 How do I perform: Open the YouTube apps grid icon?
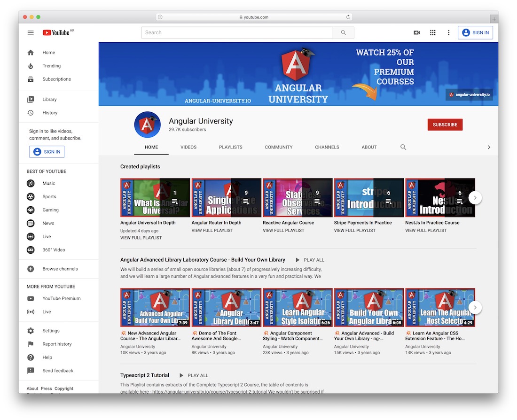click(432, 32)
